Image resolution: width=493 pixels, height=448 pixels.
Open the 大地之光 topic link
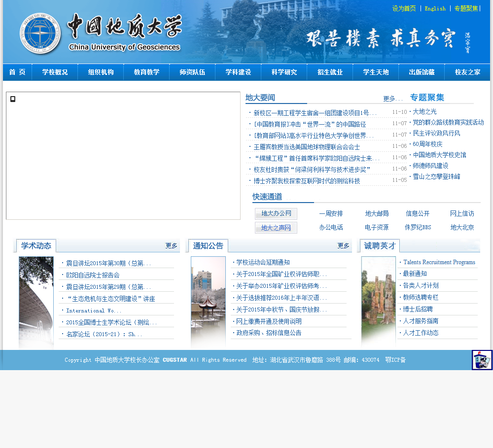424,111
